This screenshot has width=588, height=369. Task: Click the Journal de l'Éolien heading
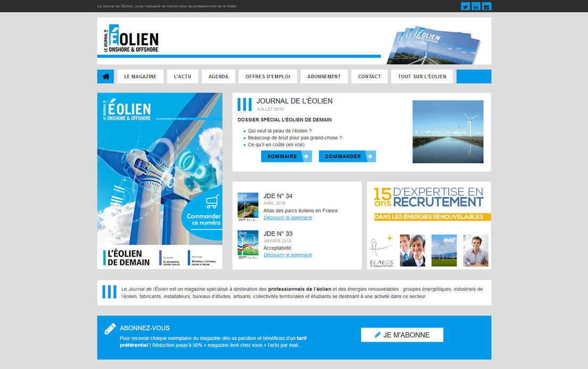(295, 101)
